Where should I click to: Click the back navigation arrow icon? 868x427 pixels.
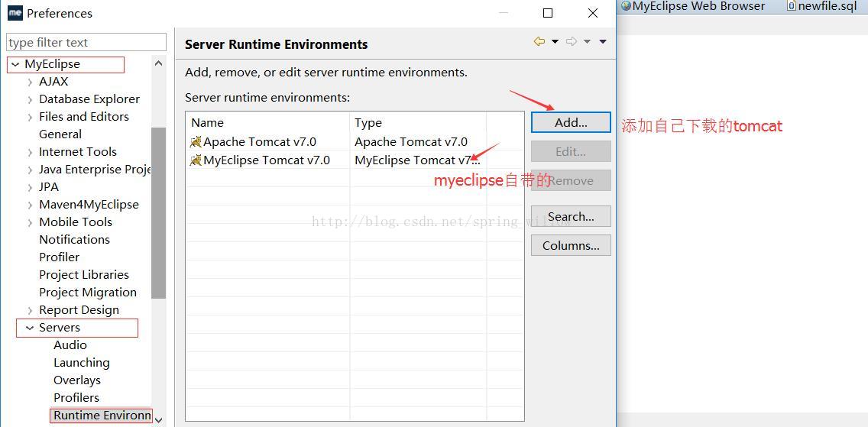pyautogui.click(x=539, y=41)
